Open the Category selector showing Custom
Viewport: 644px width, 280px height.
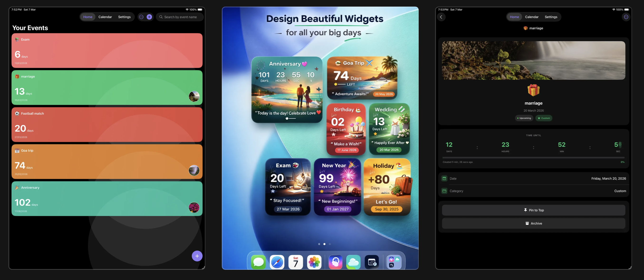click(x=534, y=191)
